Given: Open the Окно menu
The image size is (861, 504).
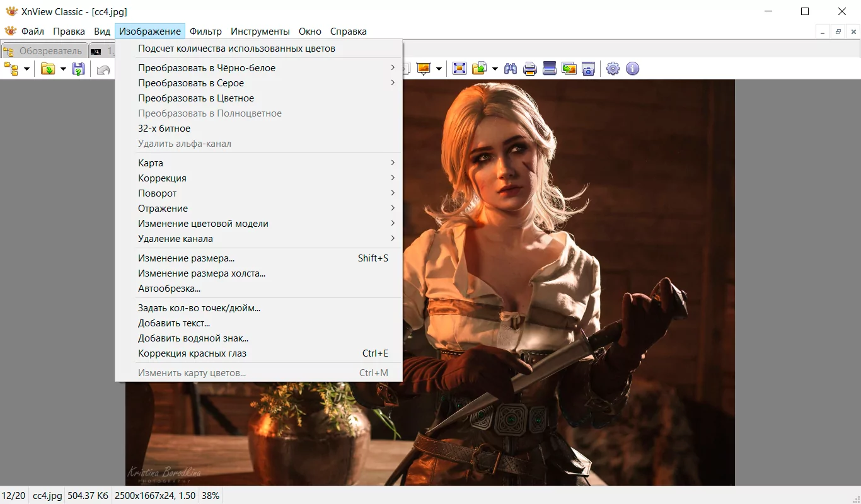Looking at the screenshot, I should (x=310, y=31).
